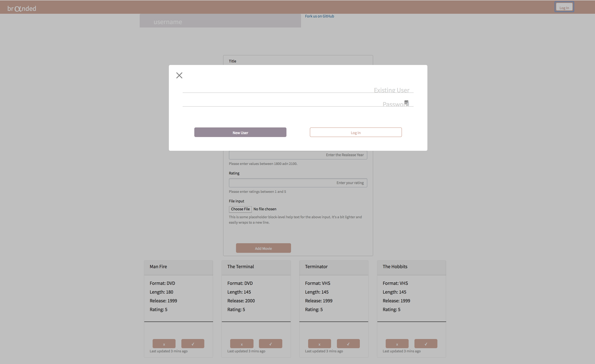Close the login modal with X icon
This screenshot has width=595, height=364.
179,76
